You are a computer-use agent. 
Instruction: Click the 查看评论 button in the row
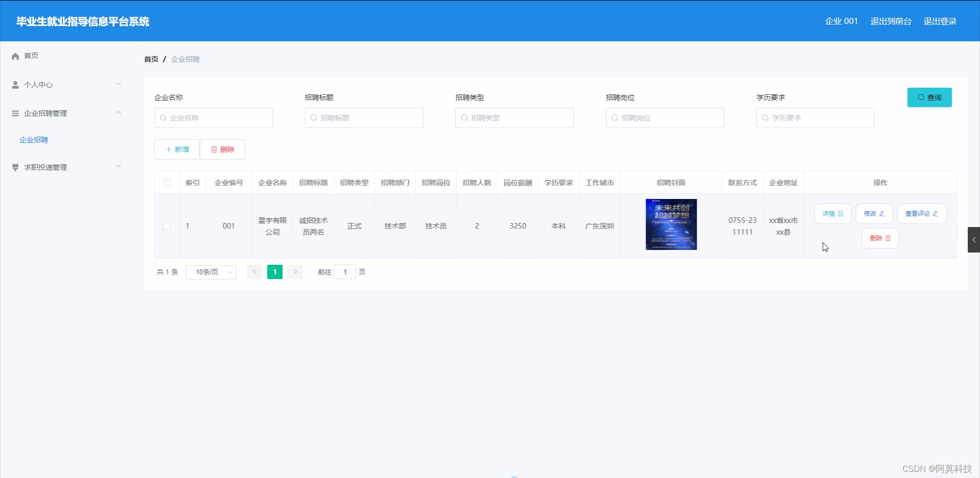(921, 214)
